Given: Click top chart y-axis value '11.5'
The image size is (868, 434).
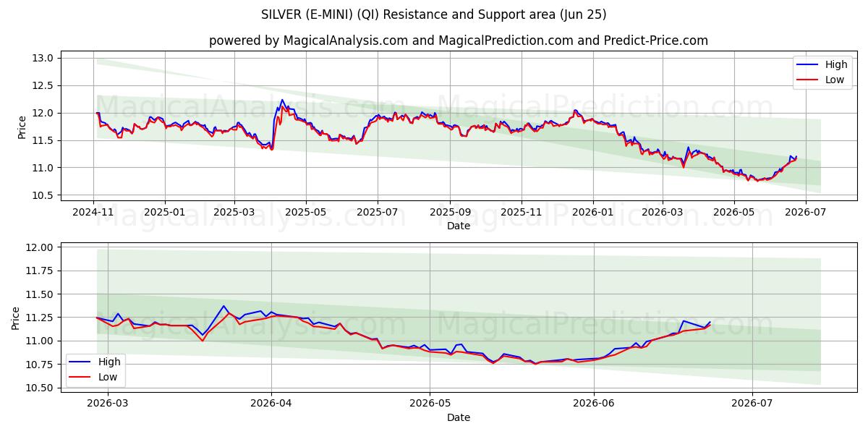Looking at the screenshot, I should coord(43,140).
